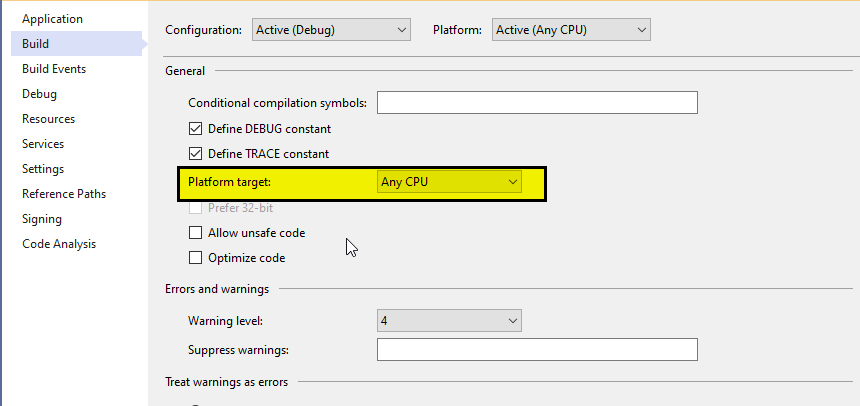Expand the Platform target dropdown

point(449,182)
